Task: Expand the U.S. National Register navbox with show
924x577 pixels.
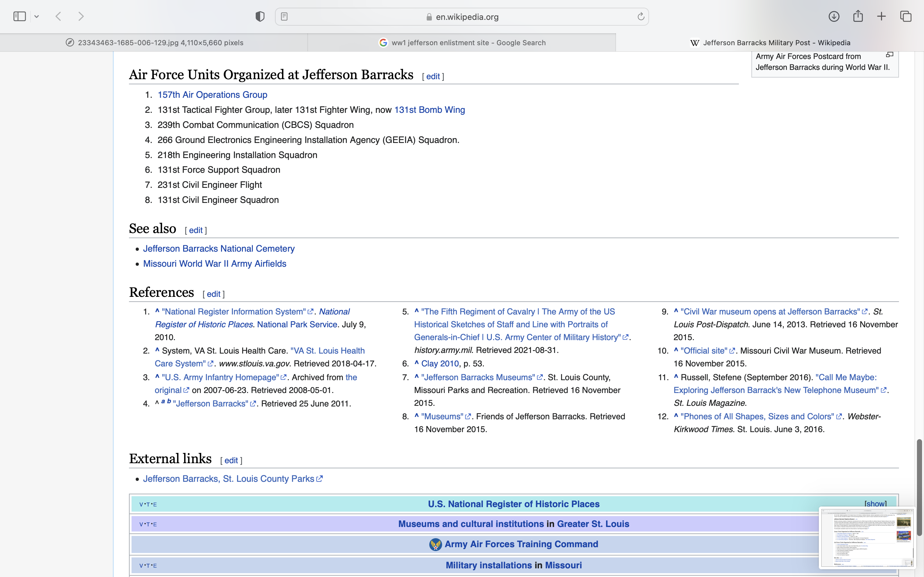Action: 875,504
